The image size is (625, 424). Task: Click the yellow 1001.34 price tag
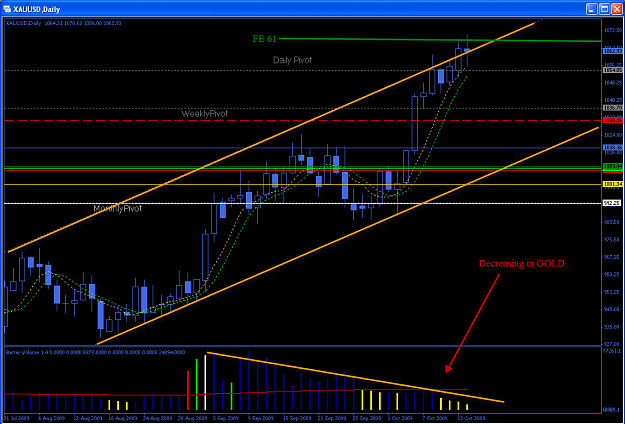pos(612,184)
